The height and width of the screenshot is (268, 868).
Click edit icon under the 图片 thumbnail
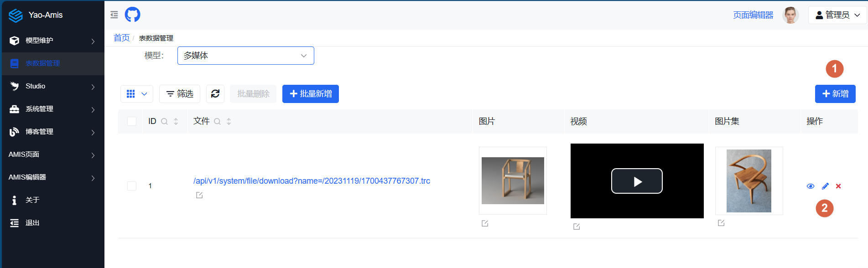(x=485, y=223)
